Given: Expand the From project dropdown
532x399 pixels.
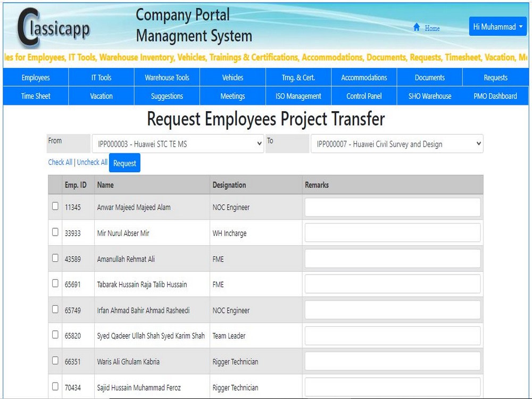Looking at the screenshot, I should pos(178,144).
